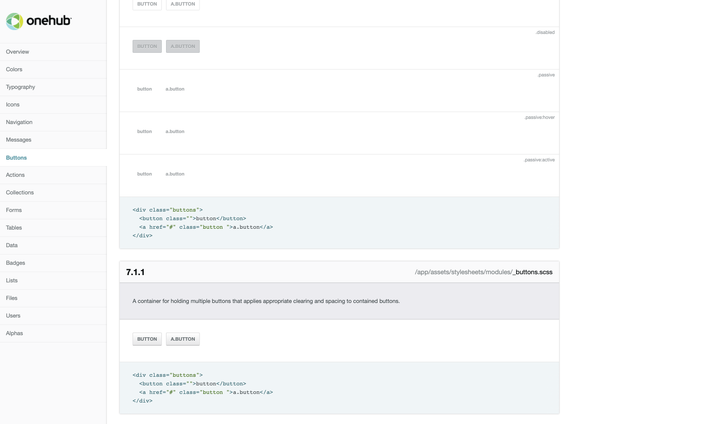Screen dimensions: 720x424
Task: Click 'a.button' in the .passive row
Action: (x=175, y=89)
